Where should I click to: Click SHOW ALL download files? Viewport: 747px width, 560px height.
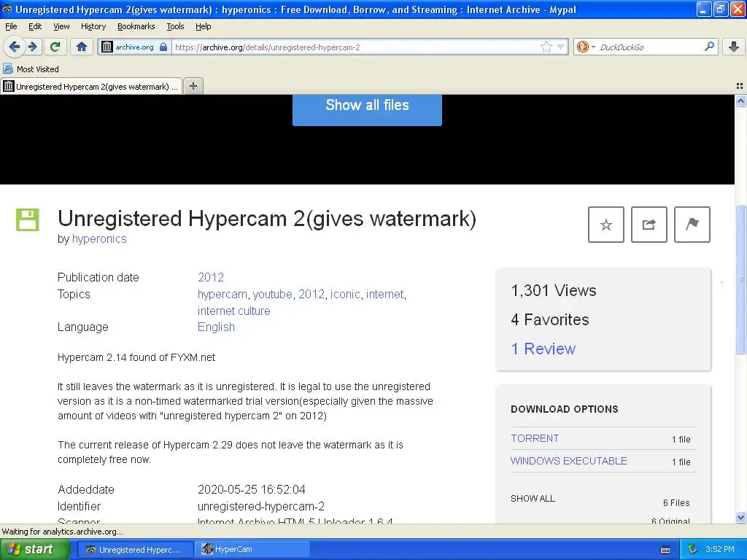[533, 499]
